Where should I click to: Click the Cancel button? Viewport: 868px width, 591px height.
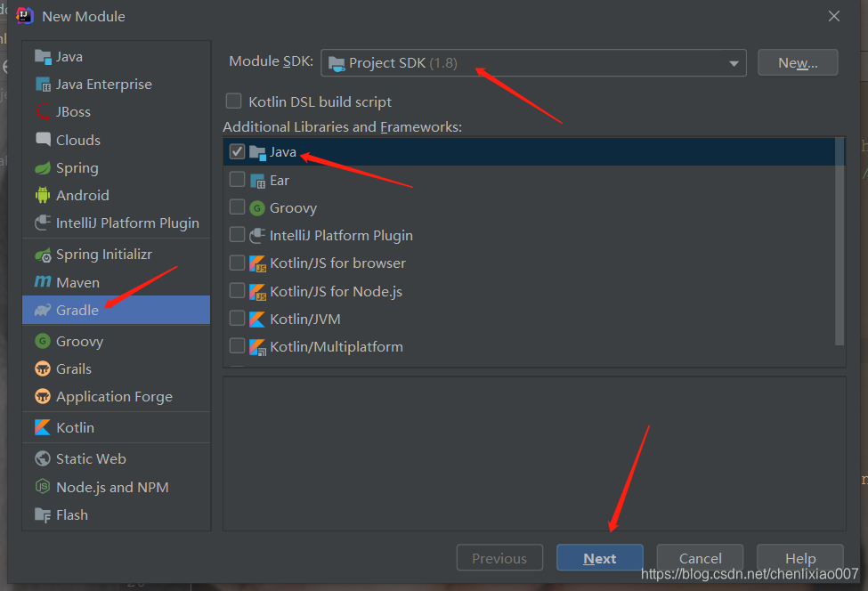[700, 558]
